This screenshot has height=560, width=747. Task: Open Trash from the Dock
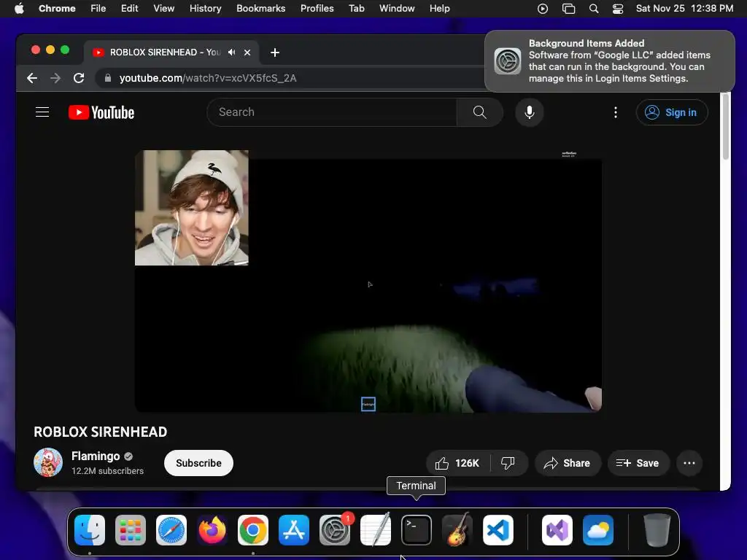pos(657,530)
